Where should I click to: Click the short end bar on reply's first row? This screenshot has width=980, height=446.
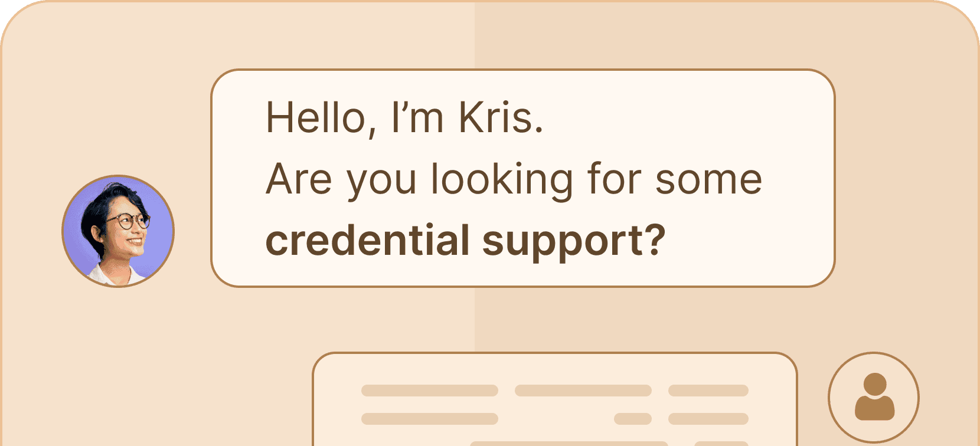[x=708, y=391]
